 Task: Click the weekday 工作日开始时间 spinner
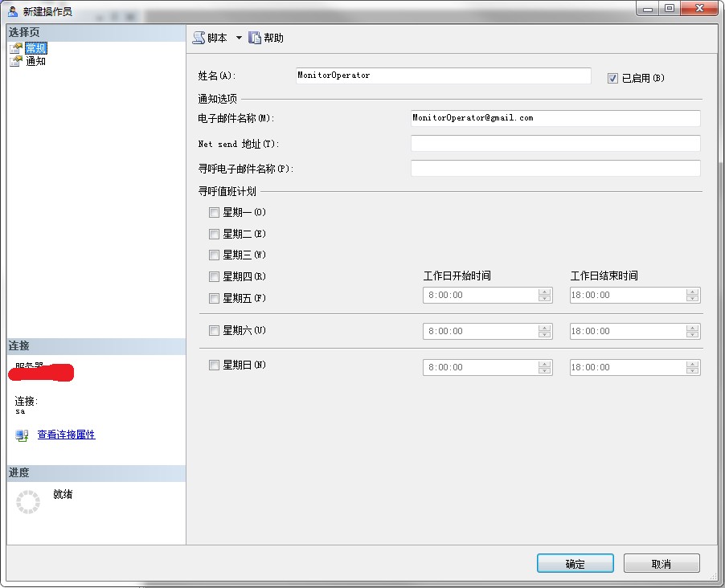point(545,295)
